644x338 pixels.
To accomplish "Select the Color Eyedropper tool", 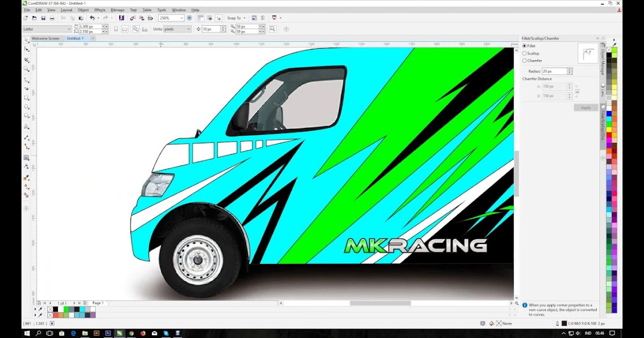I will pyautogui.click(x=26, y=178).
